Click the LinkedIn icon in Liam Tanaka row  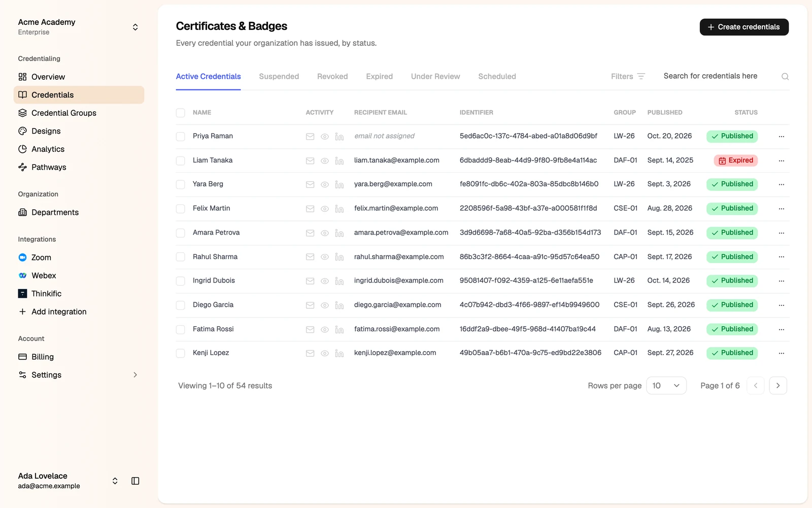click(x=340, y=161)
